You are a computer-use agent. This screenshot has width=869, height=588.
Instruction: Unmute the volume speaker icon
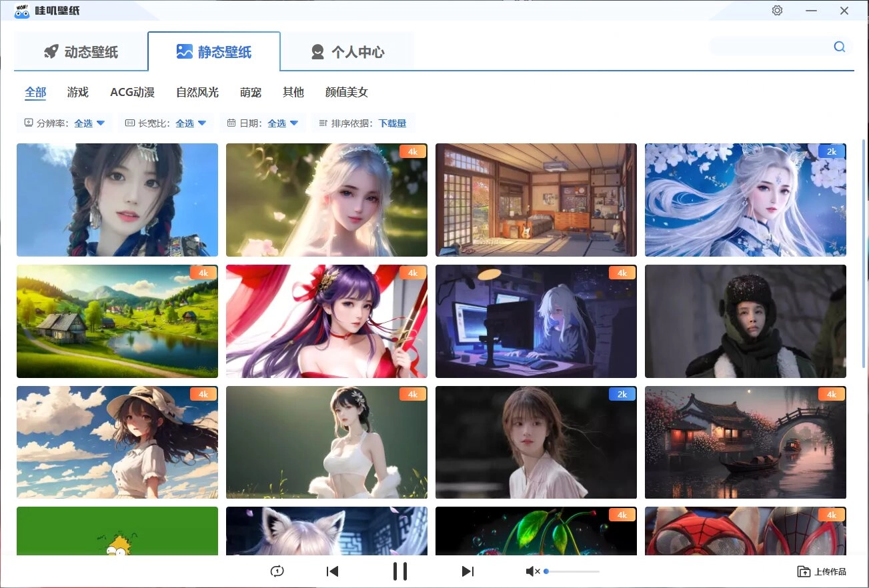[x=531, y=571]
